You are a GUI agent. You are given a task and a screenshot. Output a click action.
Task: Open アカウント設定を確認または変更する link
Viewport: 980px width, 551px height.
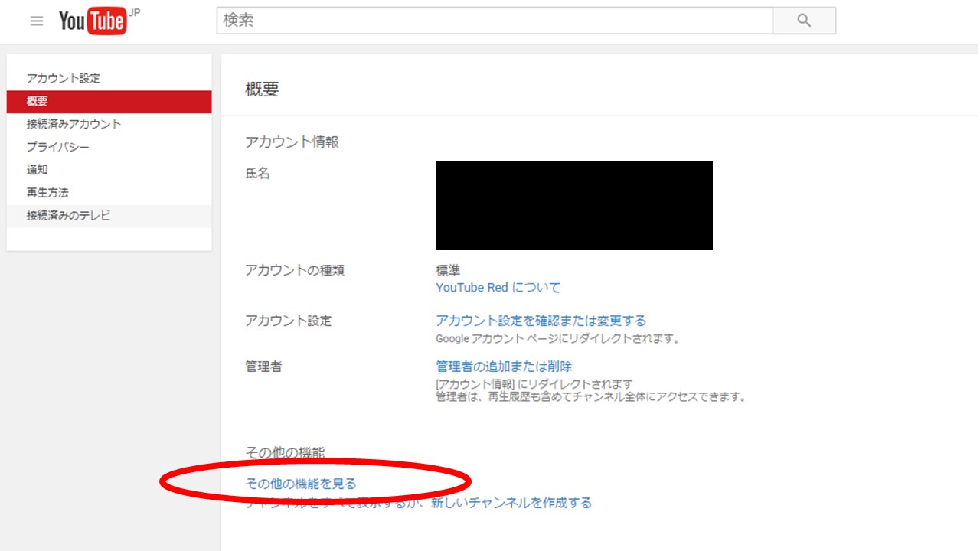pos(541,321)
